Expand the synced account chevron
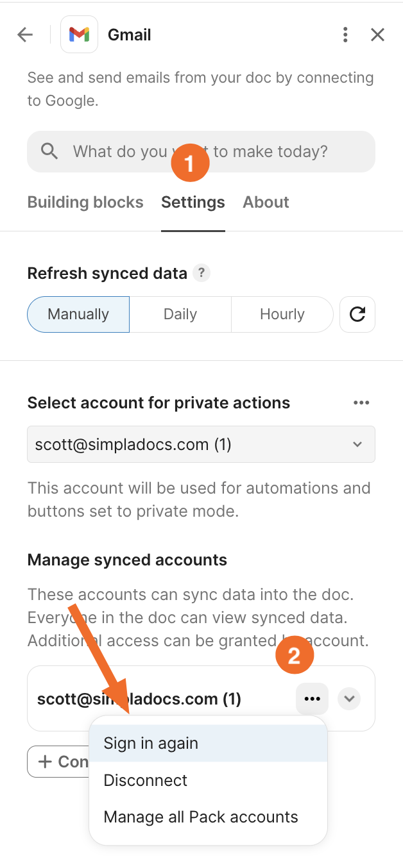 pos(349,699)
